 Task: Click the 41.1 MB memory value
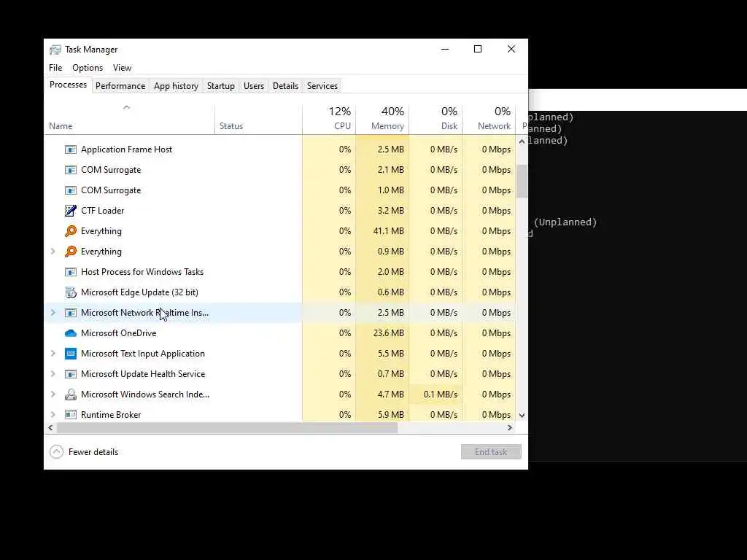coord(388,231)
